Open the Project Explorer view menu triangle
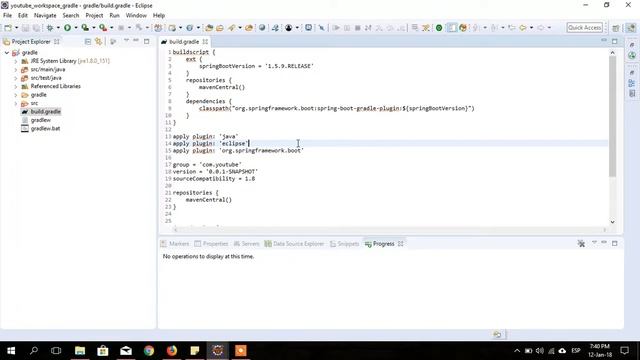 (126, 41)
